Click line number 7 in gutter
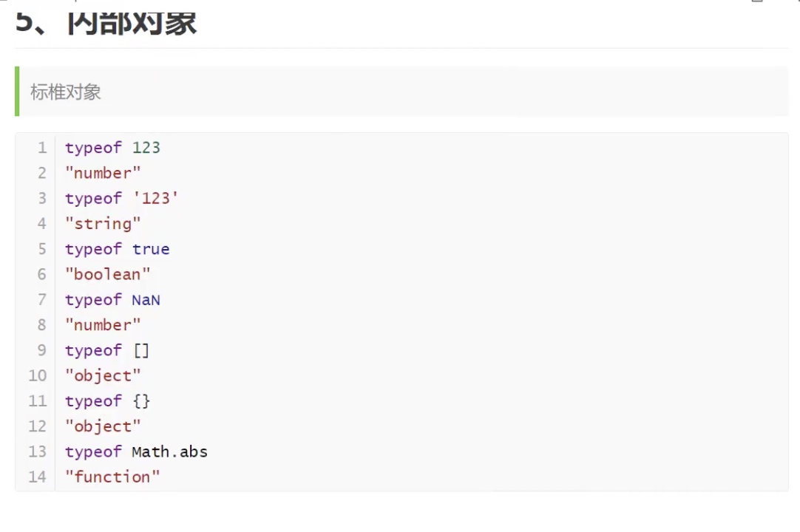The image size is (800, 532). coord(42,299)
